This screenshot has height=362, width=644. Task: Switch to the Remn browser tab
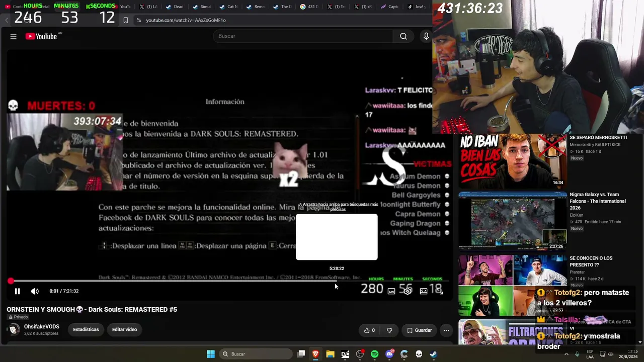[x=256, y=7]
